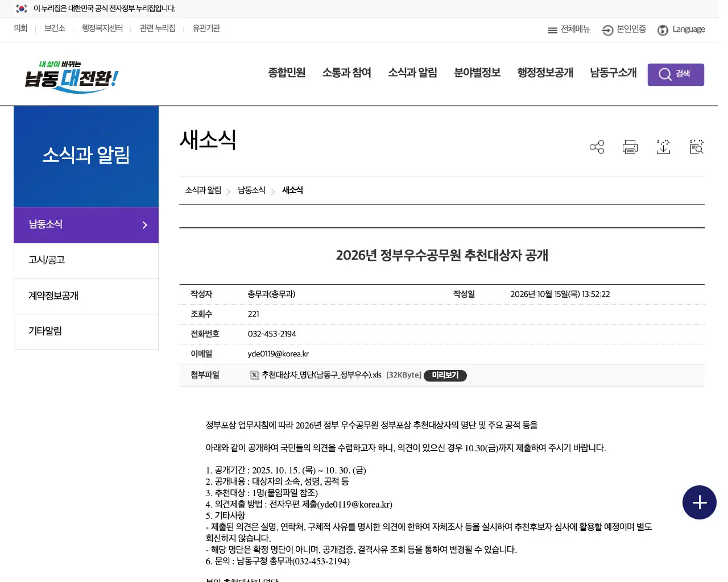Screen dimensions: 728x582
Task: Open the 유관기관 link
Action: tap(206, 28)
